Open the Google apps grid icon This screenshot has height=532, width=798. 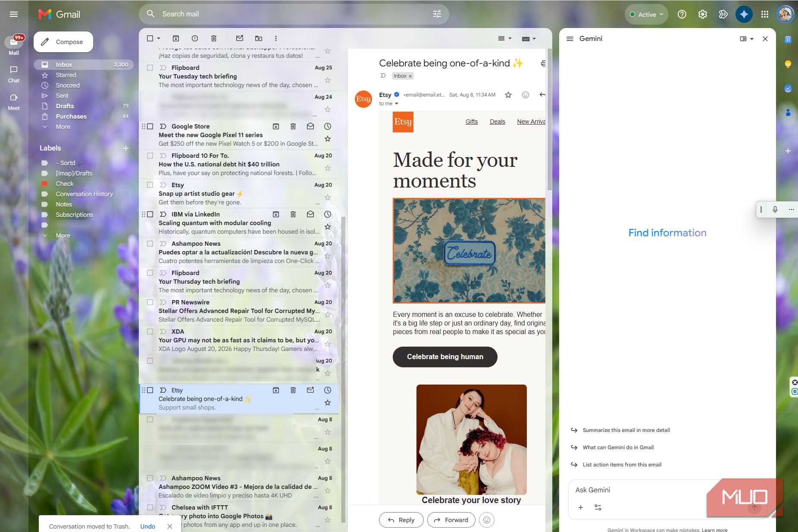764,14
